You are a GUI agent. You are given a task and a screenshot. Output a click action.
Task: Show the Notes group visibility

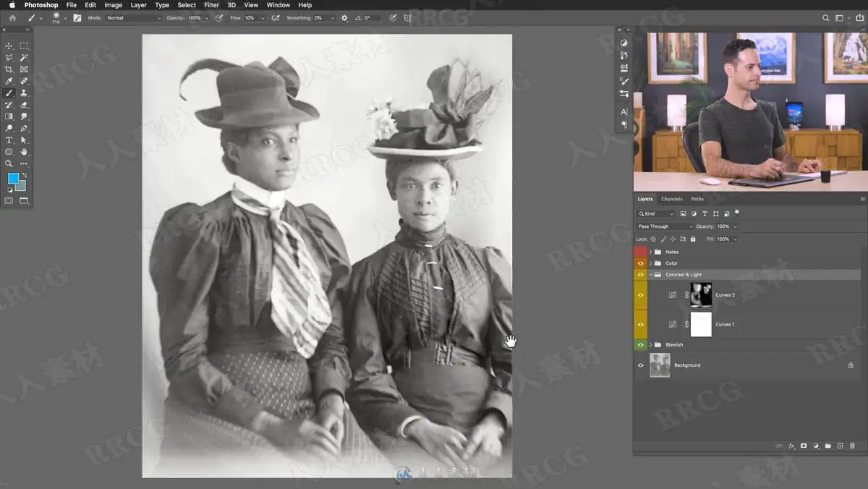click(640, 252)
